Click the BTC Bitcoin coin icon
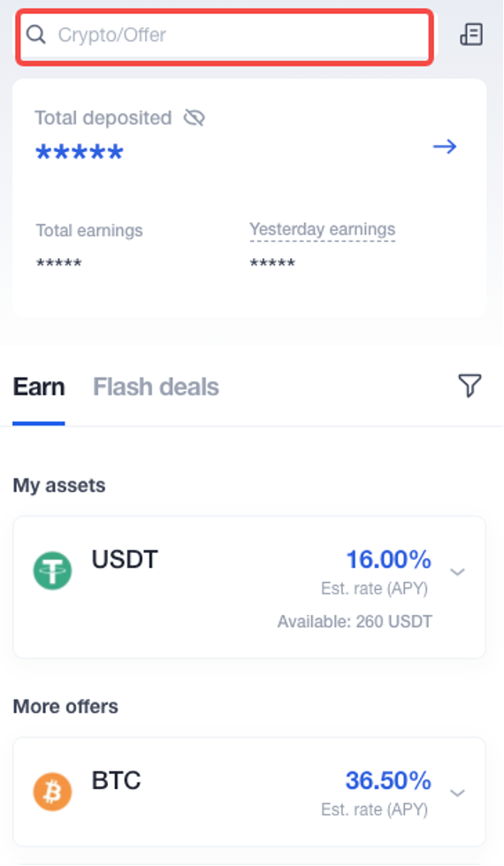The image size is (504, 866). pos(52,792)
